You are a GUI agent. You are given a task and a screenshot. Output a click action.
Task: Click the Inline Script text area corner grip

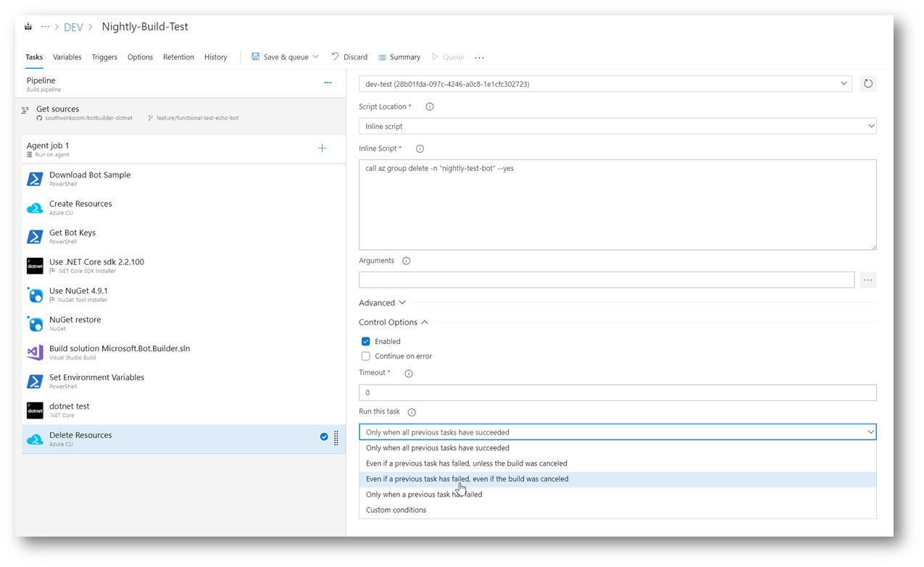[x=873, y=246]
